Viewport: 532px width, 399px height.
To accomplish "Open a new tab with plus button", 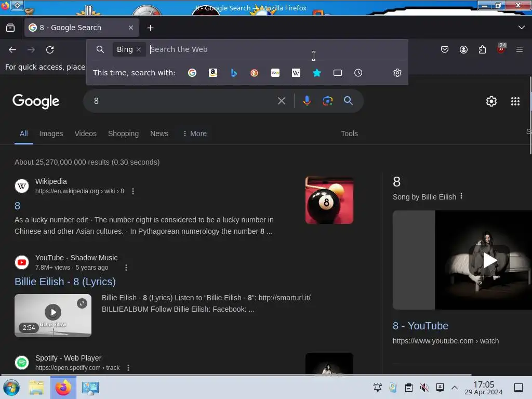I will coord(150,28).
